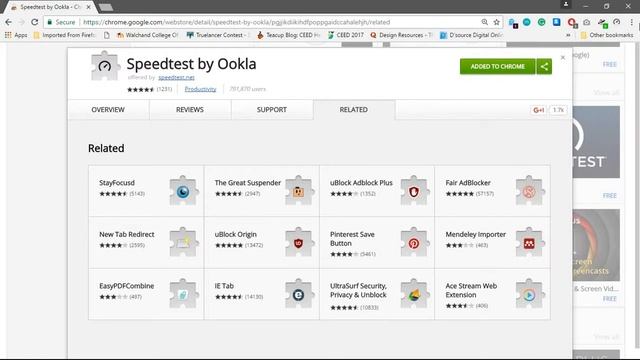The height and width of the screenshot is (360, 640).
Task: Click the Ace Stream Web Extension title
Action: point(471,290)
